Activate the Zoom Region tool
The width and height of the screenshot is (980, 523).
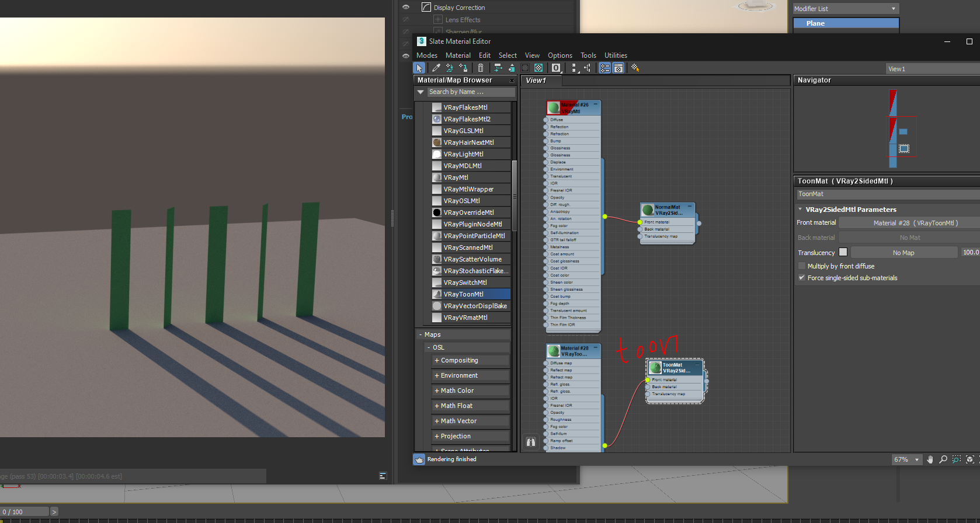coord(956,459)
